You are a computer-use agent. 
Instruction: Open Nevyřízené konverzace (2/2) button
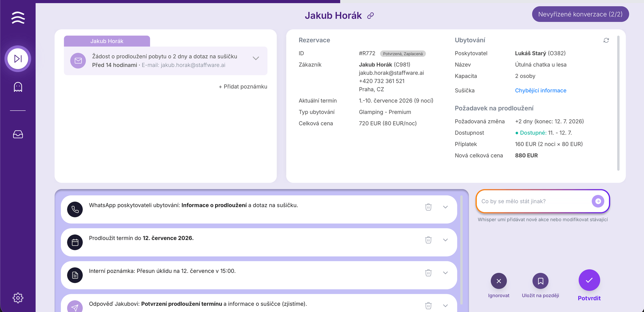pos(580,14)
